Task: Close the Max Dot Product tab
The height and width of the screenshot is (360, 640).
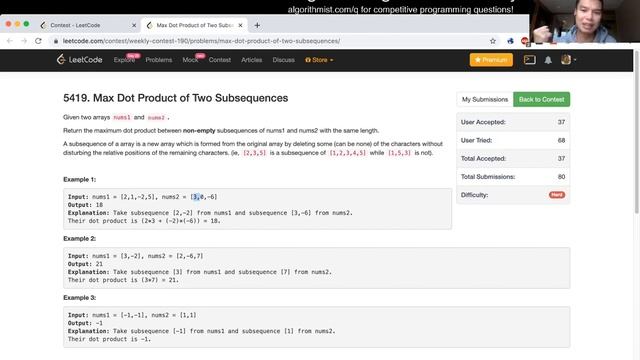Action: point(240,25)
